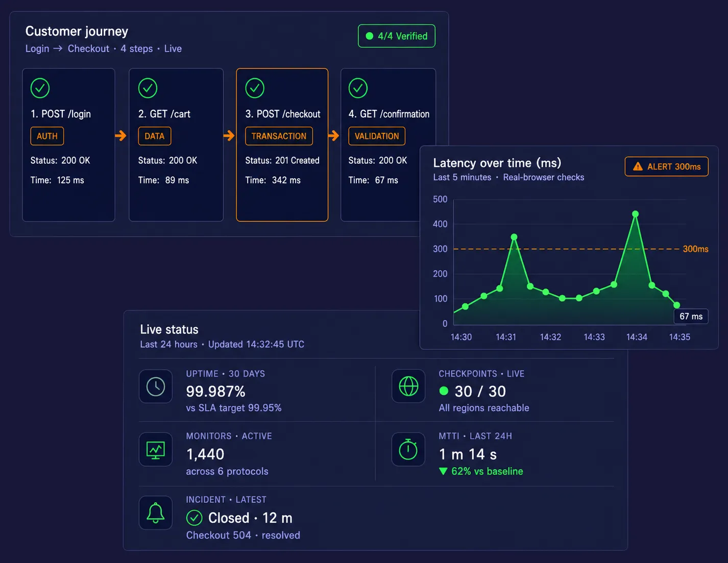Image resolution: width=728 pixels, height=563 pixels.
Task: Click the 'Updated 14:32:45 UTC' timestamp
Action: [x=256, y=344]
